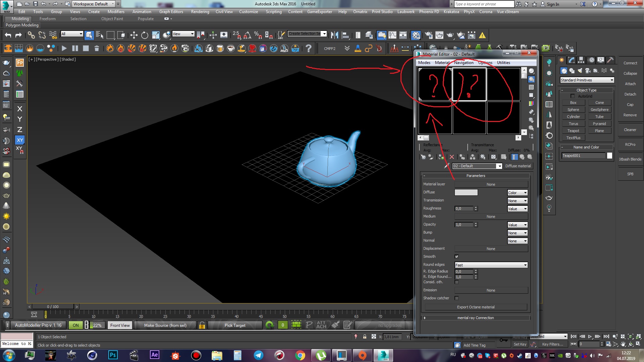Click Get Material icon in Material Editor
This screenshot has height=362, width=644.
(423, 157)
